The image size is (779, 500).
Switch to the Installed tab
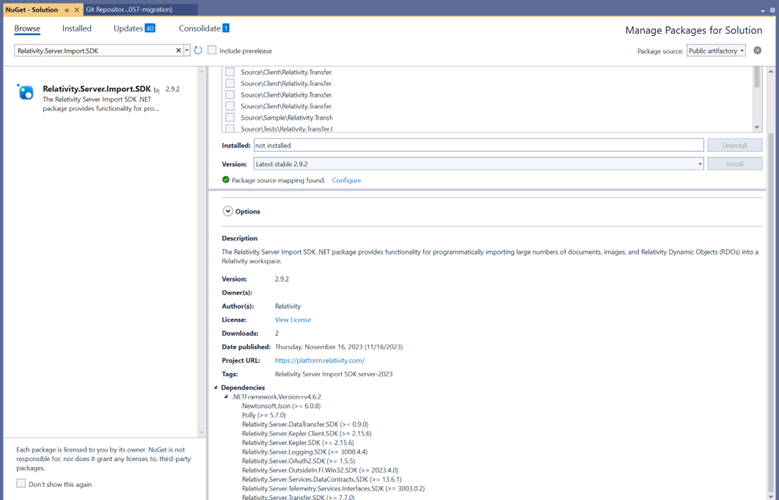pyautogui.click(x=77, y=28)
